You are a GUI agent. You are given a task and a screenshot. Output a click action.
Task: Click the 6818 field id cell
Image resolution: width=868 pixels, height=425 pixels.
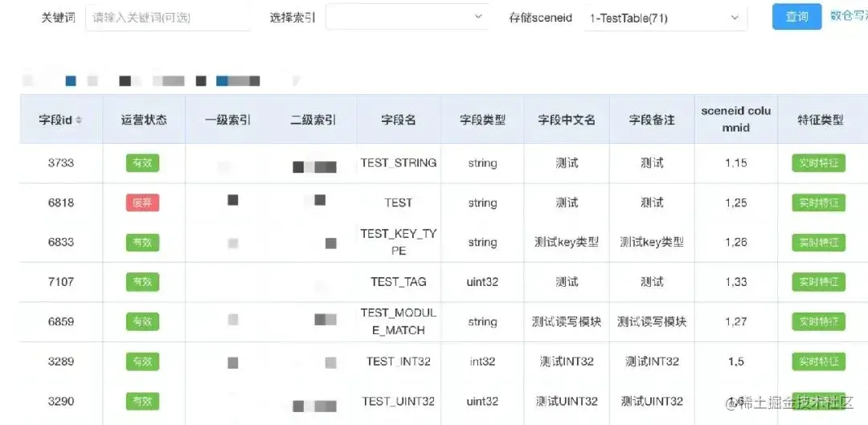pos(61,202)
